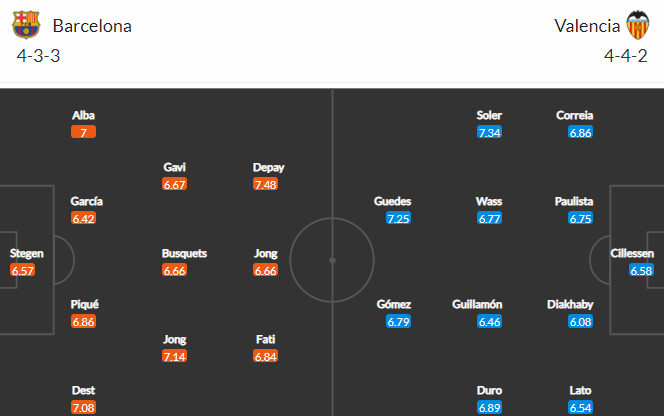This screenshot has height=416, width=664.
Task: Select Diakhaby's 6.08 rating badge
Action: (581, 322)
